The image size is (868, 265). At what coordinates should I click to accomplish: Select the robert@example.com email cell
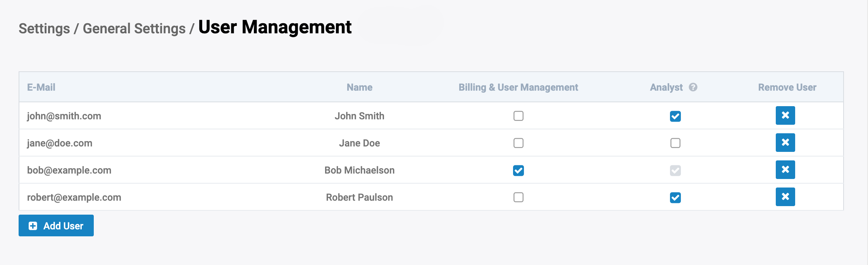pyautogui.click(x=74, y=197)
